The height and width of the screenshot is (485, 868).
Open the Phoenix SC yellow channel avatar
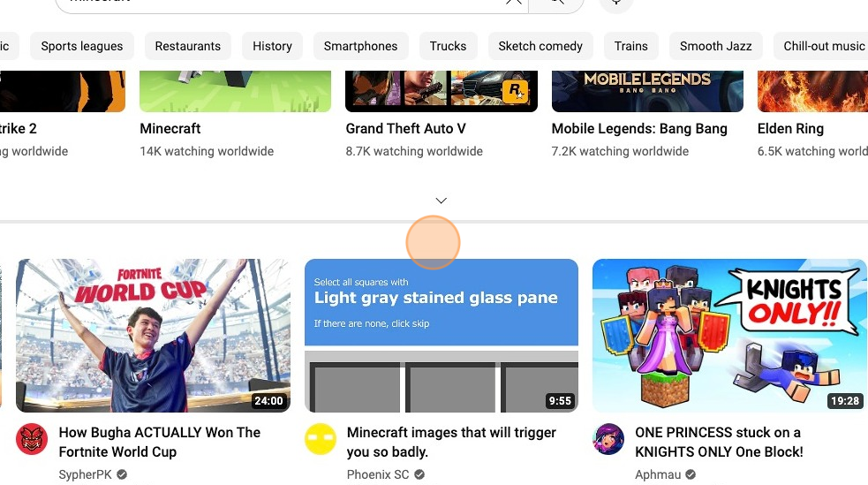(x=321, y=439)
